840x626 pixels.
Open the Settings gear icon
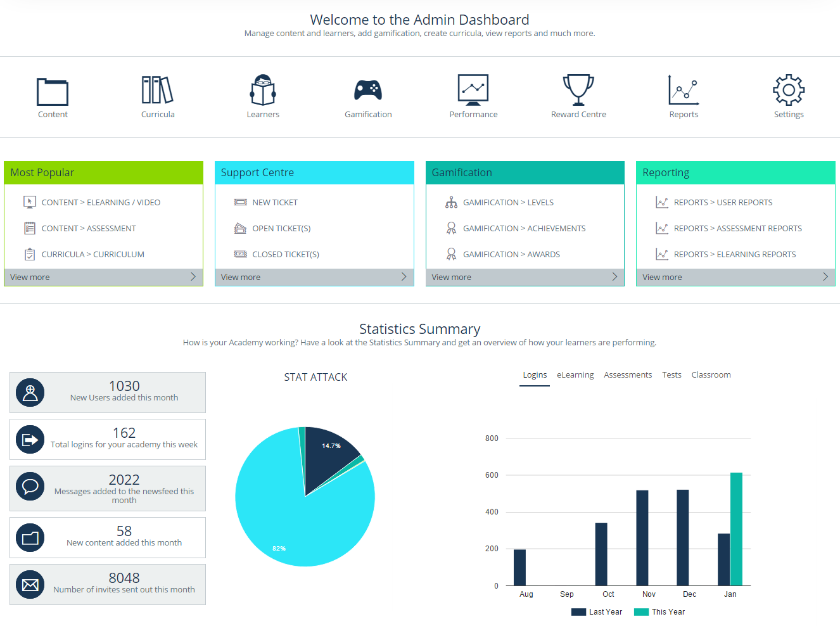[x=789, y=89]
